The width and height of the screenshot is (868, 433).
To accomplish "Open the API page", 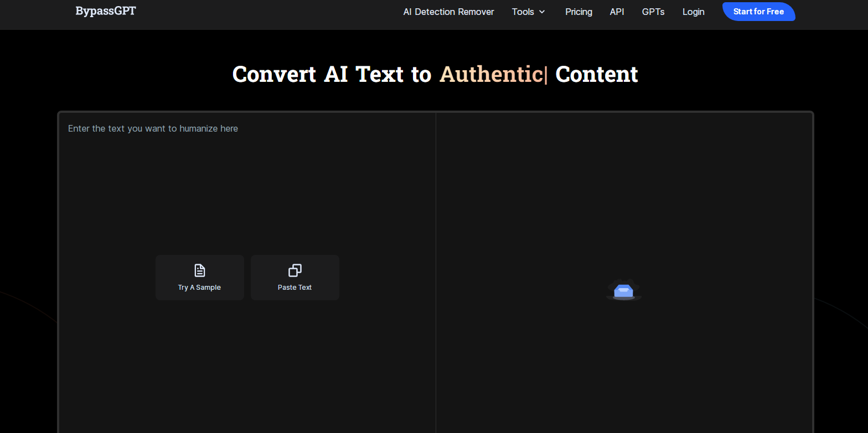I will (617, 12).
